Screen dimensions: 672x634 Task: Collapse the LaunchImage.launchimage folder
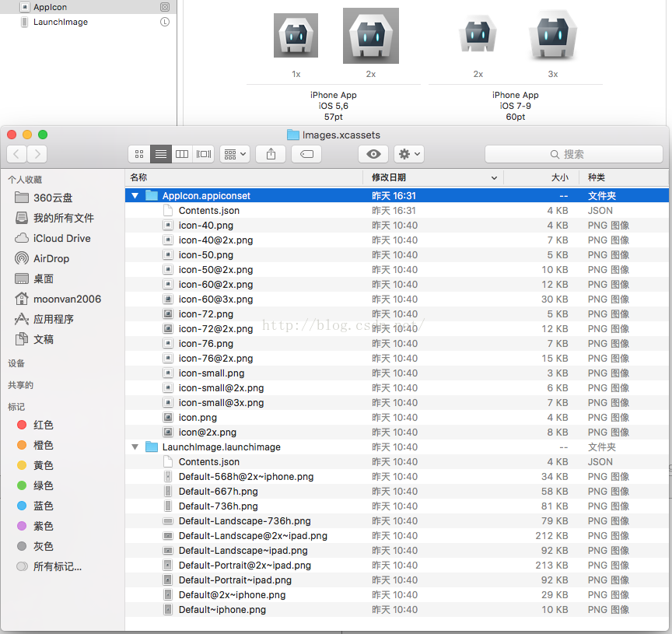[135, 447]
